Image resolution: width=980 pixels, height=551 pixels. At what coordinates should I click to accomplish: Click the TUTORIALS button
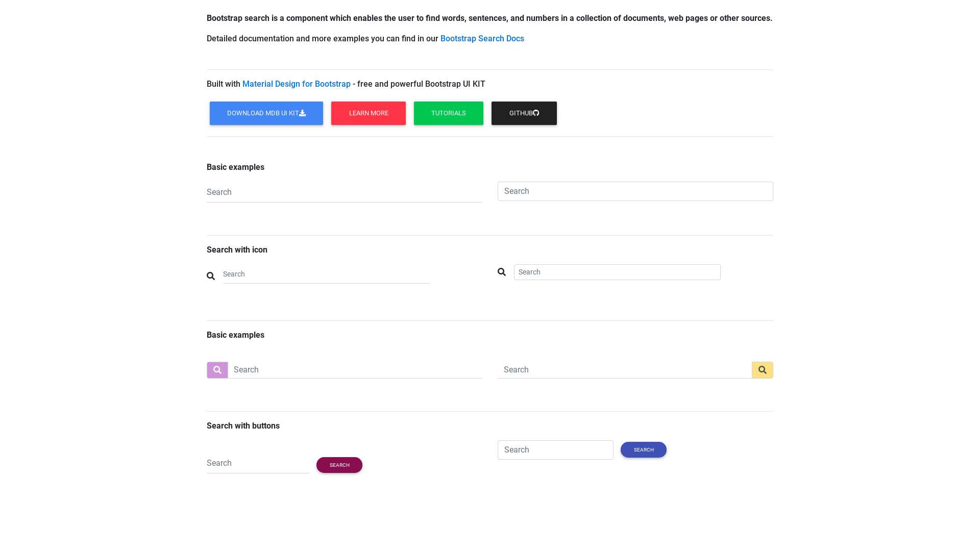point(448,113)
